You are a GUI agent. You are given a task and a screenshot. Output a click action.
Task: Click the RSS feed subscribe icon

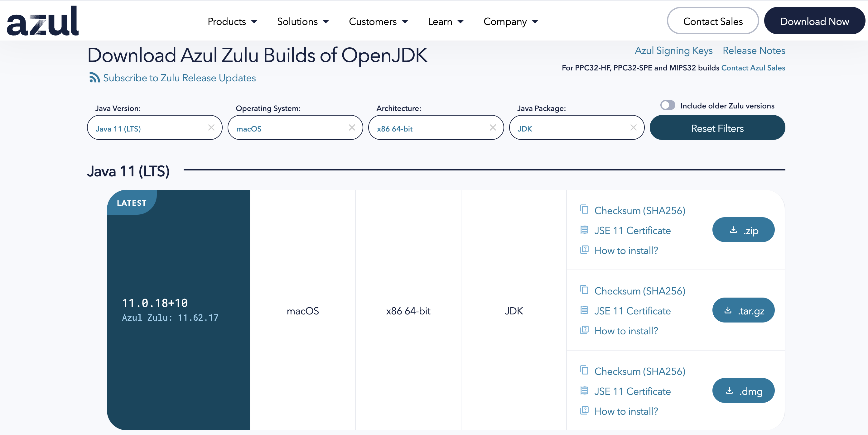pos(94,78)
